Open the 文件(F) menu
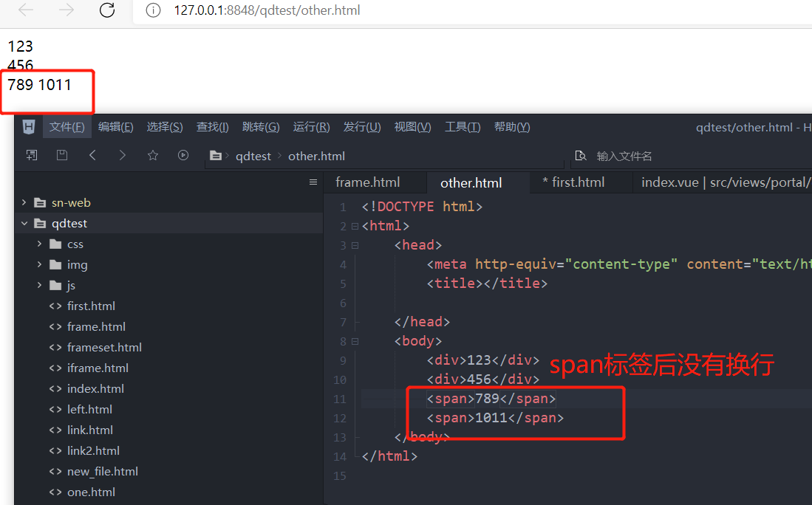This screenshot has width=812, height=505. (66, 127)
